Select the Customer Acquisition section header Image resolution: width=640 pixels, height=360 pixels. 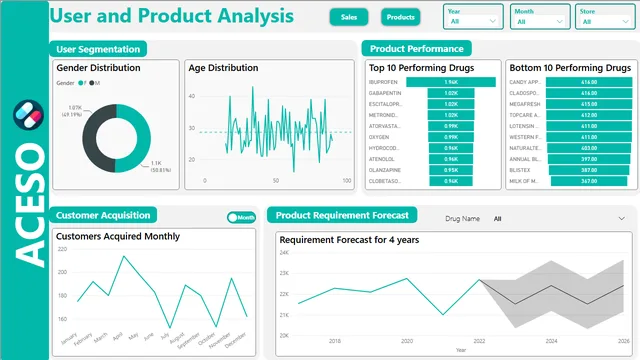click(x=103, y=215)
